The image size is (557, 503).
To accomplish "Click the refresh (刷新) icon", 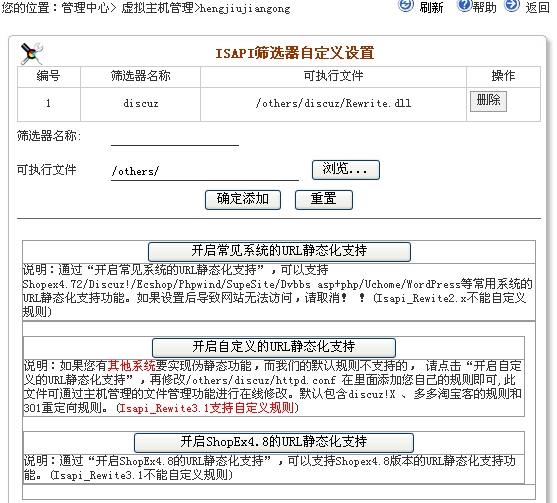I will pyautogui.click(x=406, y=5).
